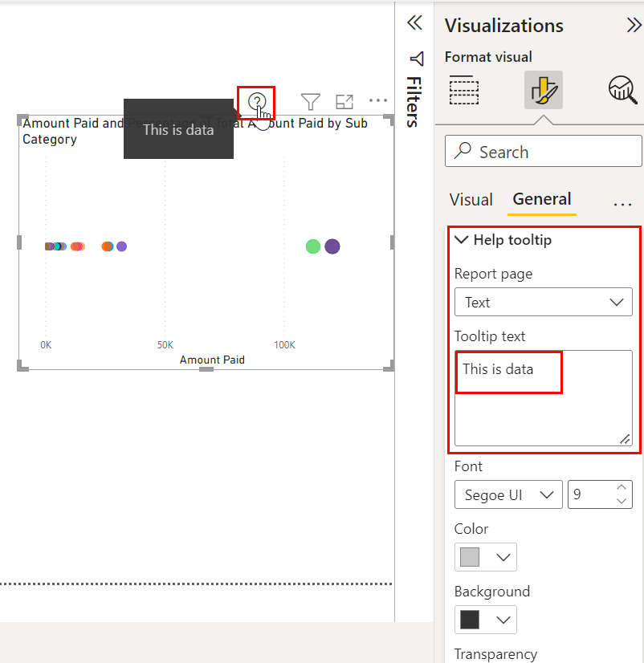
Task: Click the help tooltip question mark icon
Action: [257, 101]
